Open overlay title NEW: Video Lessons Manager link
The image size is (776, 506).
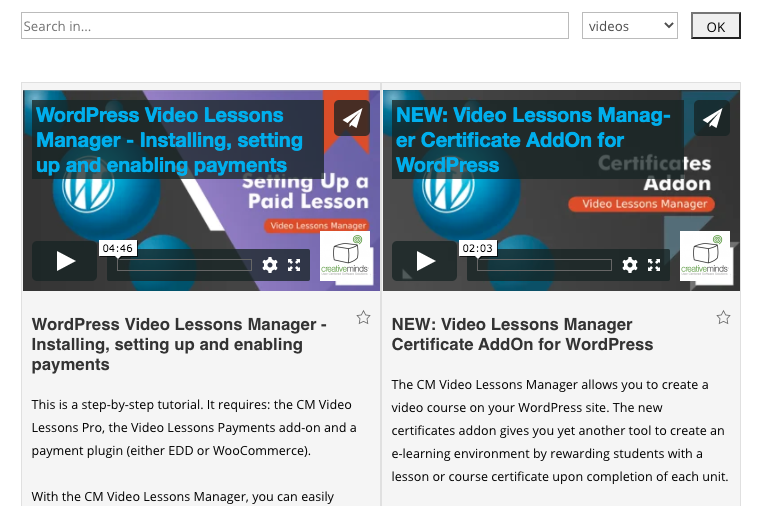[x=533, y=140]
